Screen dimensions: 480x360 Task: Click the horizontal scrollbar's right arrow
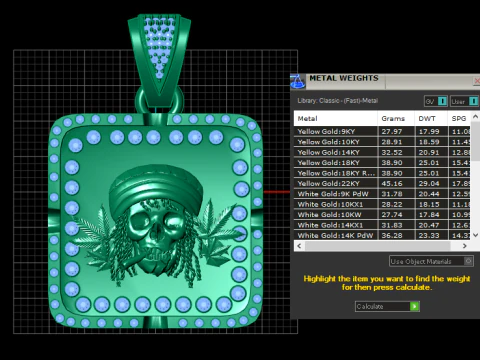click(465, 246)
